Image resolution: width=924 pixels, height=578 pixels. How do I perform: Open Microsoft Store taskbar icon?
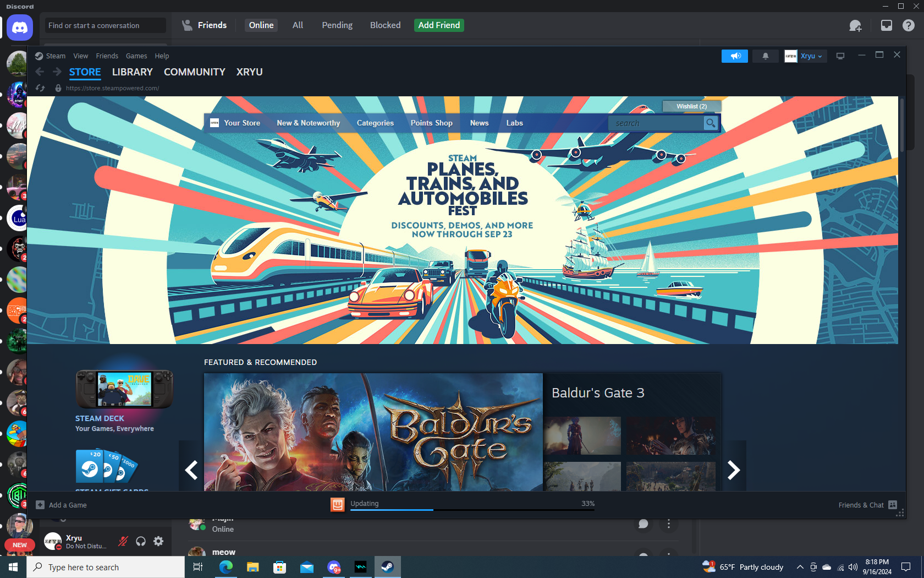pyautogui.click(x=279, y=567)
